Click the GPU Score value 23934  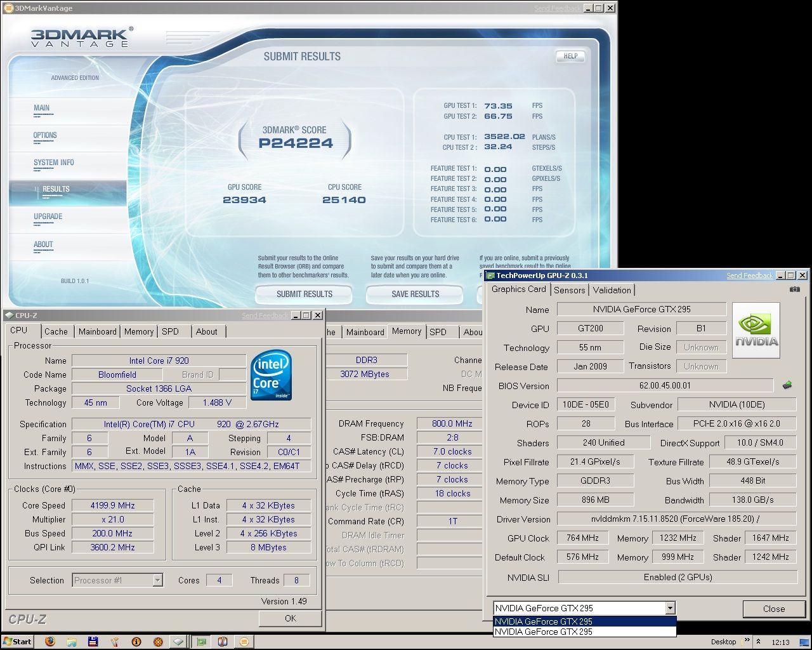[244, 200]
